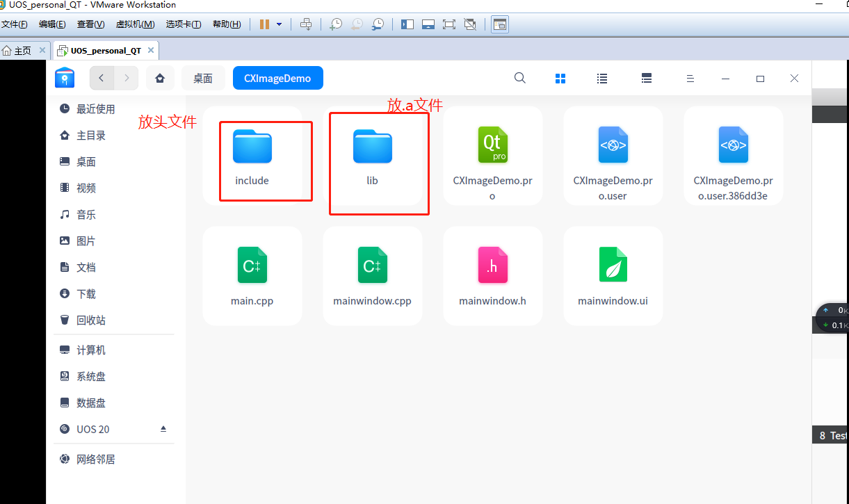Go to the home directory via home icon
This screenshot has height=504, width=849.
(x=159, y=78)
